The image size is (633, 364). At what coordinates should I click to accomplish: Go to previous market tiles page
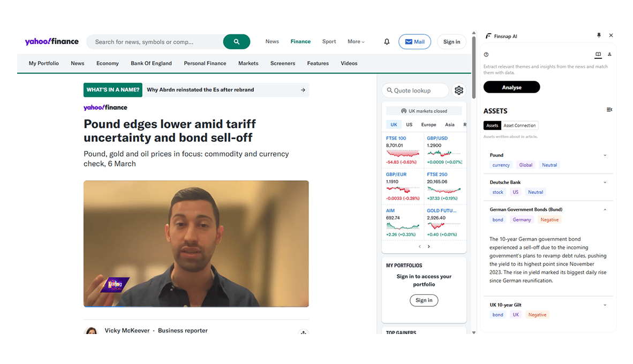click(x=419, y=247)
